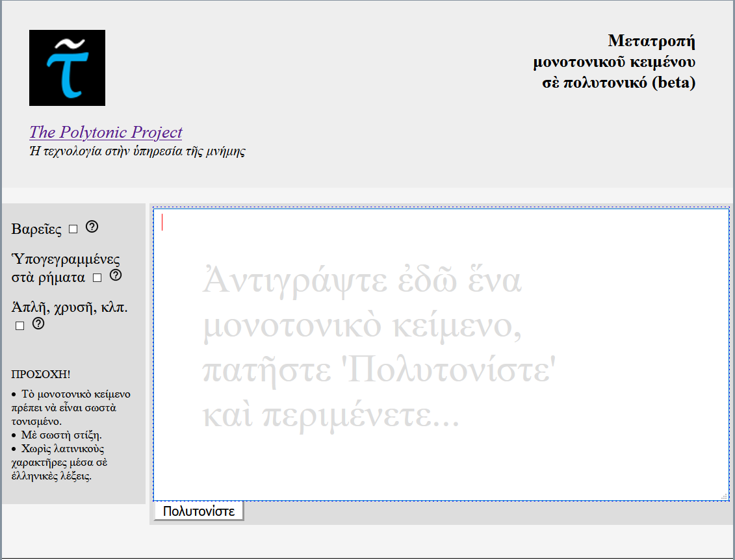Focus the monotonic text input area
Screen dimensions: 735x560
tap(441, 354)
